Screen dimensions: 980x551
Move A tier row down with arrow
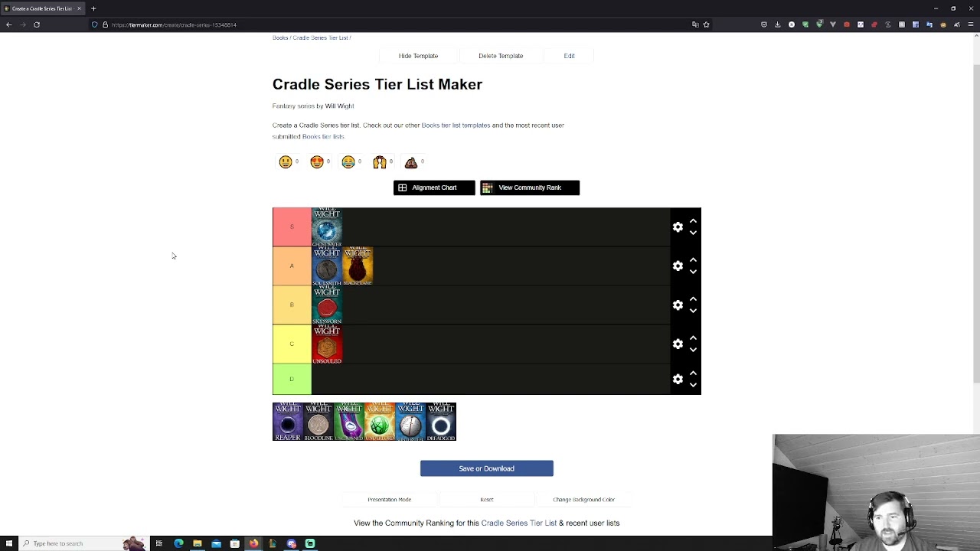pos(693,272)
